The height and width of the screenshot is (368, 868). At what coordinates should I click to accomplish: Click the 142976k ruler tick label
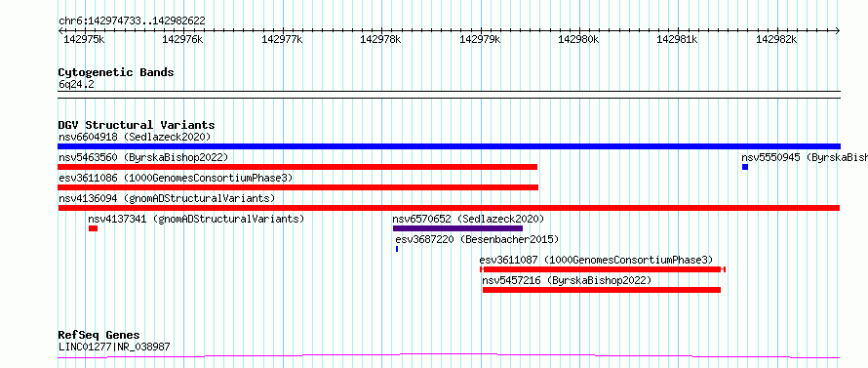tap(182, 39)
